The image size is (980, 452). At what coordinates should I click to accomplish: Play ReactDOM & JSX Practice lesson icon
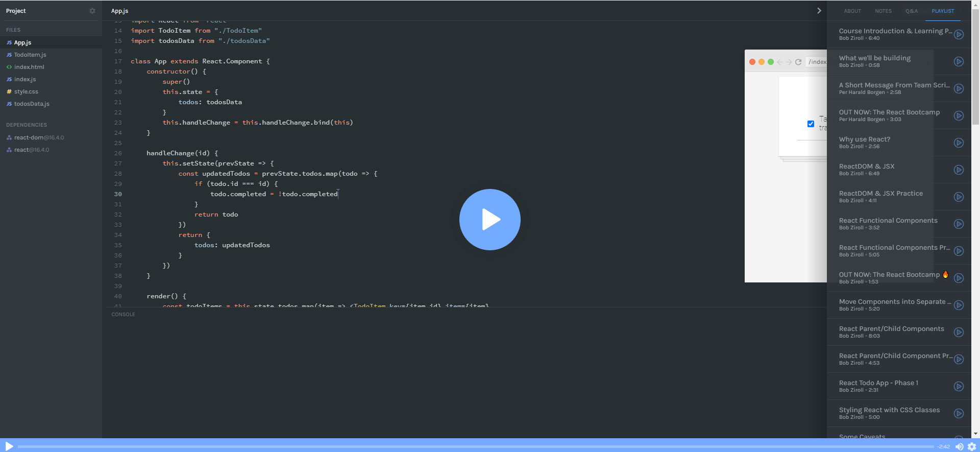coord(959,197)
